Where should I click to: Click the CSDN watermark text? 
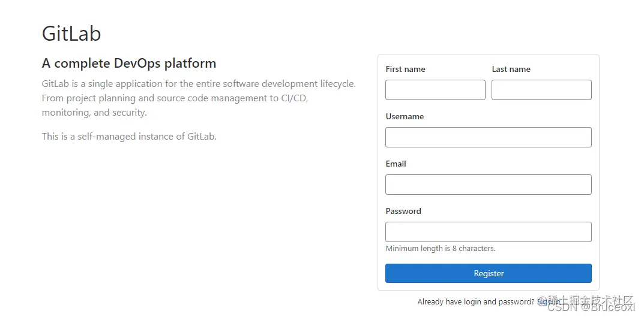(591, 307)
